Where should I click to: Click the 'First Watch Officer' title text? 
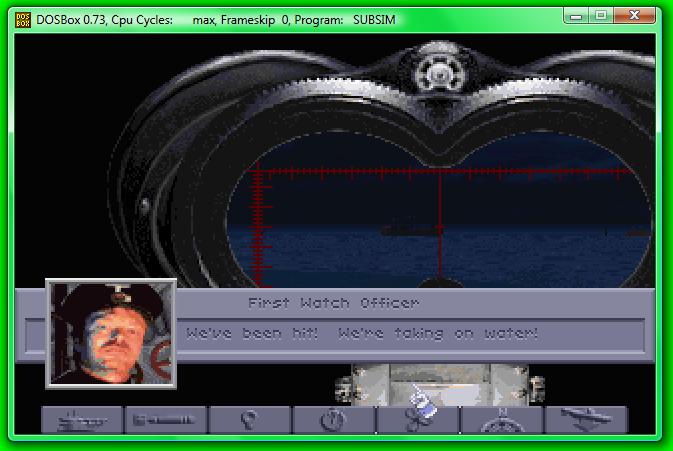pyautogui.click(x=333, y=303)
